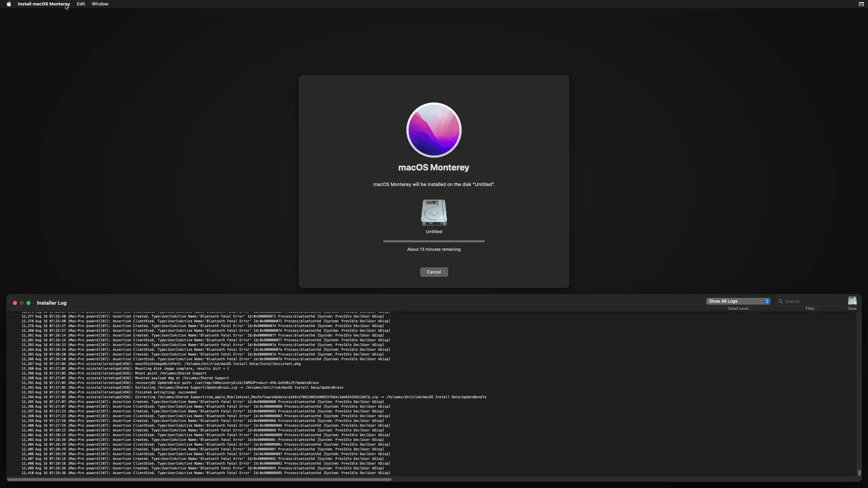Click the macOS Monterey logo image
This screenshot has height=488, width=868.
[x=434, y=130]
